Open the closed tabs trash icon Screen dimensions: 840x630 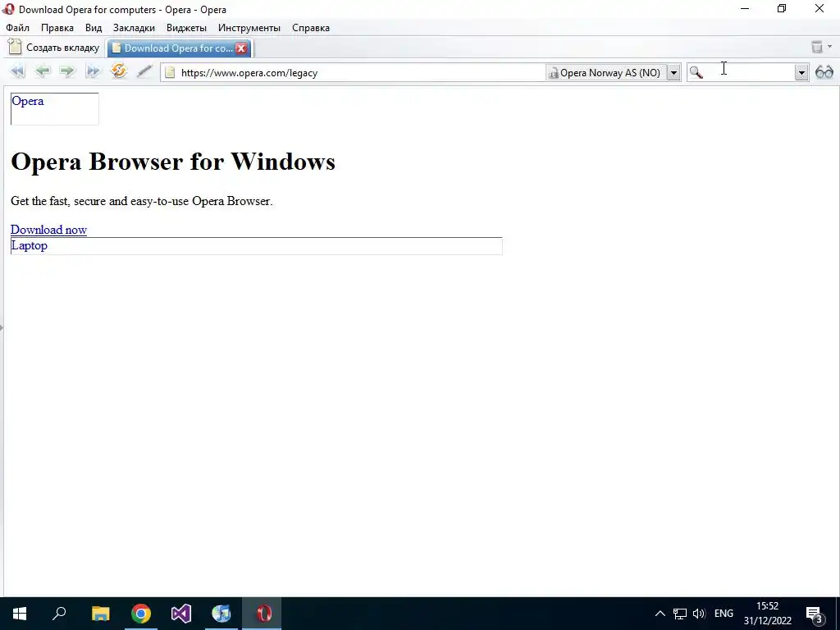click(x=816, y=47)
